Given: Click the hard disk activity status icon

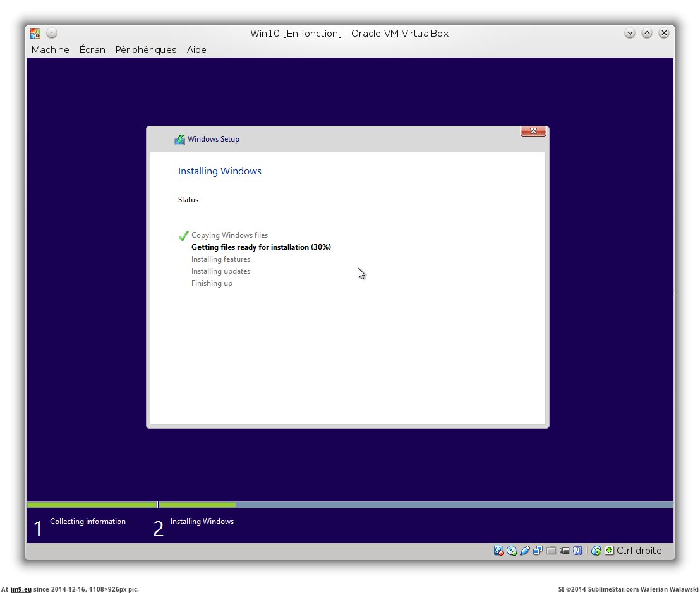Looking at the screenshot, I should 498,551.
